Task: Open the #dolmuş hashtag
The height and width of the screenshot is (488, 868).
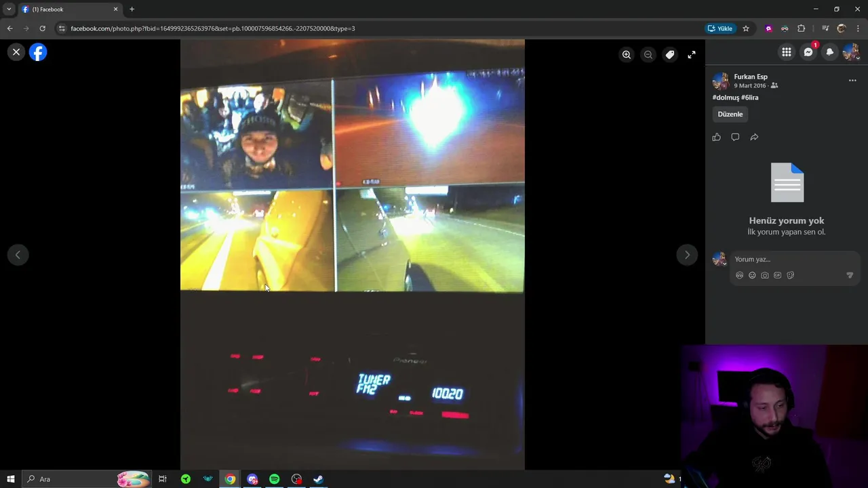Action: coord(726,98)
